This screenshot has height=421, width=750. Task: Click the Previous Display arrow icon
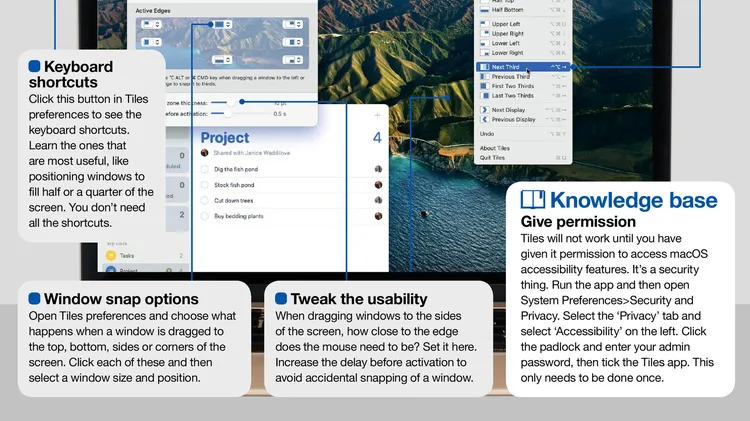tap(485, 120)
